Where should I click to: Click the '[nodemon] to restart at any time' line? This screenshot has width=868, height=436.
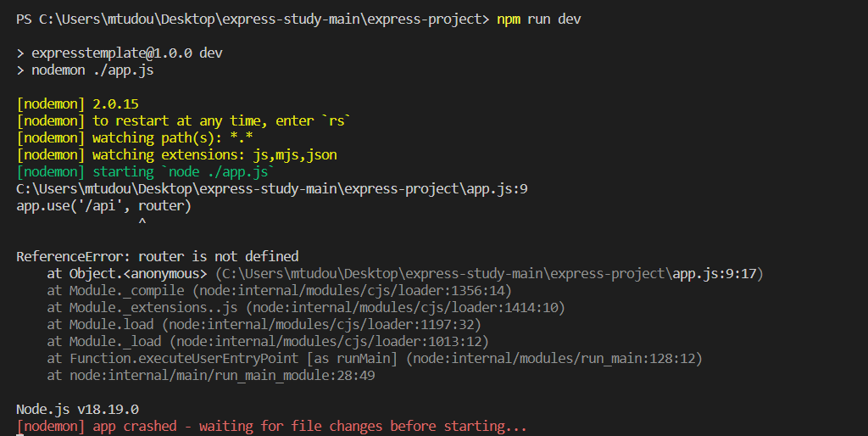[x=184, y=120]
